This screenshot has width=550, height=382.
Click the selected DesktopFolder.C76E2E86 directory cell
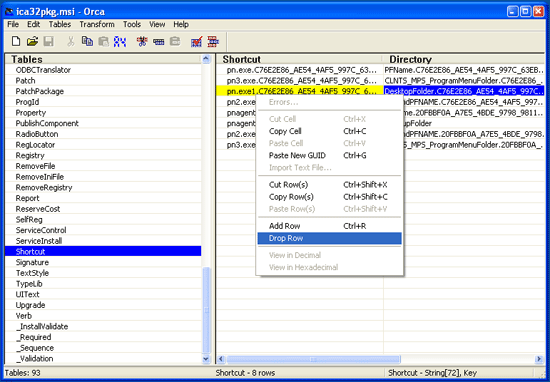[464, 91]
